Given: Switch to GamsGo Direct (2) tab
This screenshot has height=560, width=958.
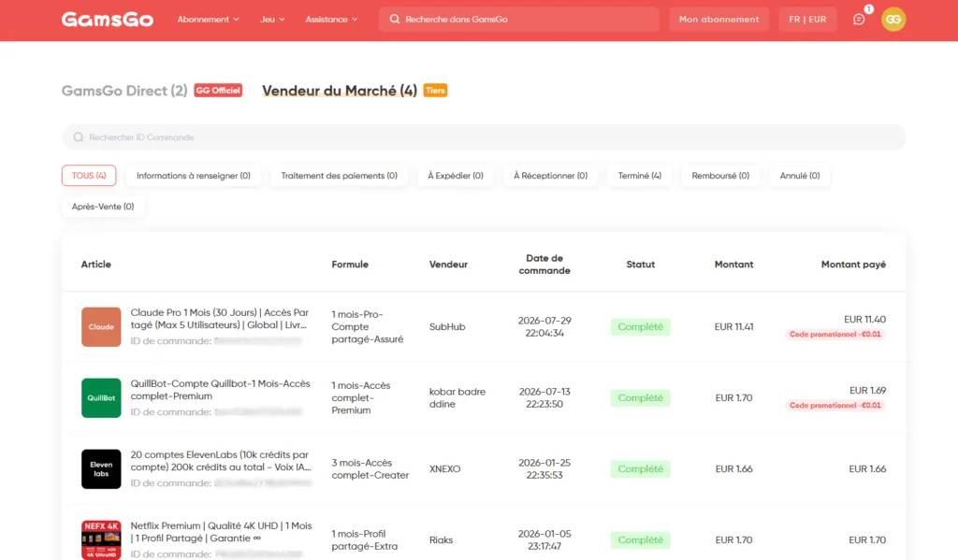Looking at the screenshot, I should tap(124, 91).
